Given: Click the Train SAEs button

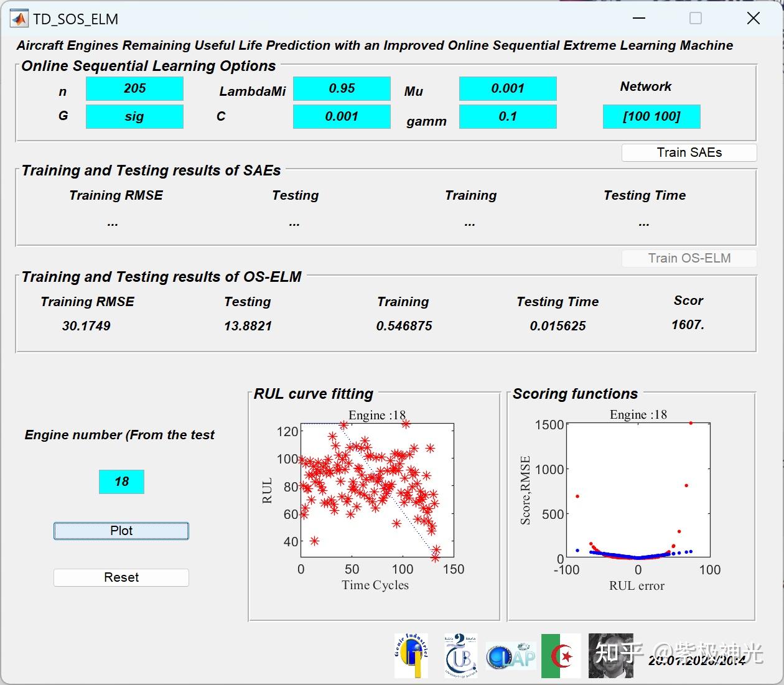Looking at the screenshot, I should (689, 152).
